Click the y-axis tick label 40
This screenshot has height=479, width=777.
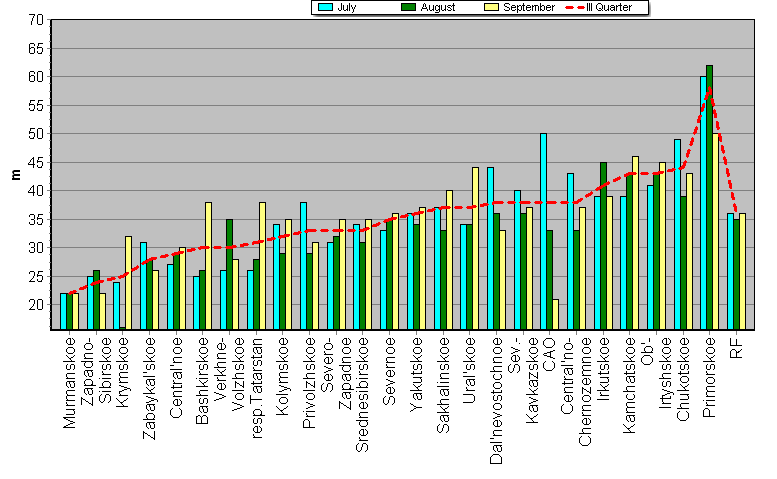(36, 191)
